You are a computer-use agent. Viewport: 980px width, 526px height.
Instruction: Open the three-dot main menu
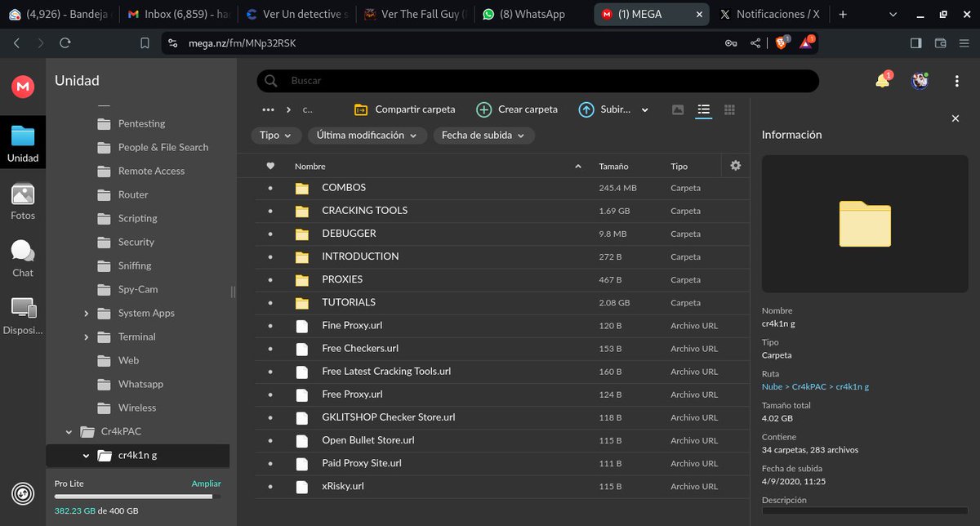point(957,81)
